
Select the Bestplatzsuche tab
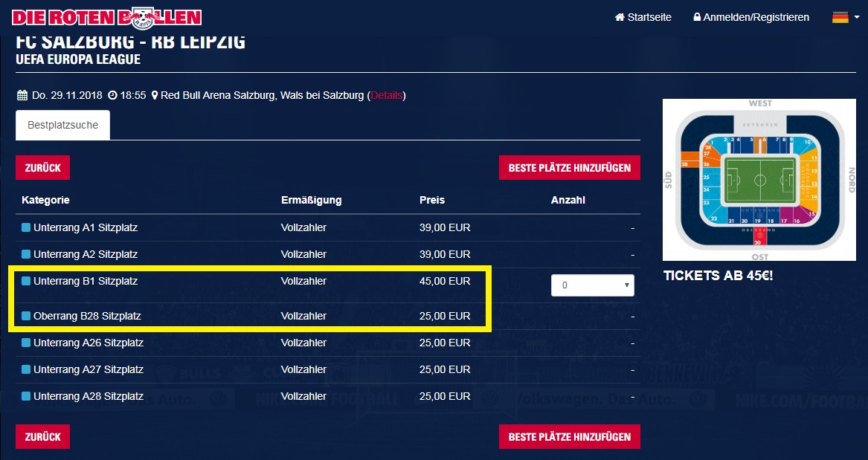point(62,125)
